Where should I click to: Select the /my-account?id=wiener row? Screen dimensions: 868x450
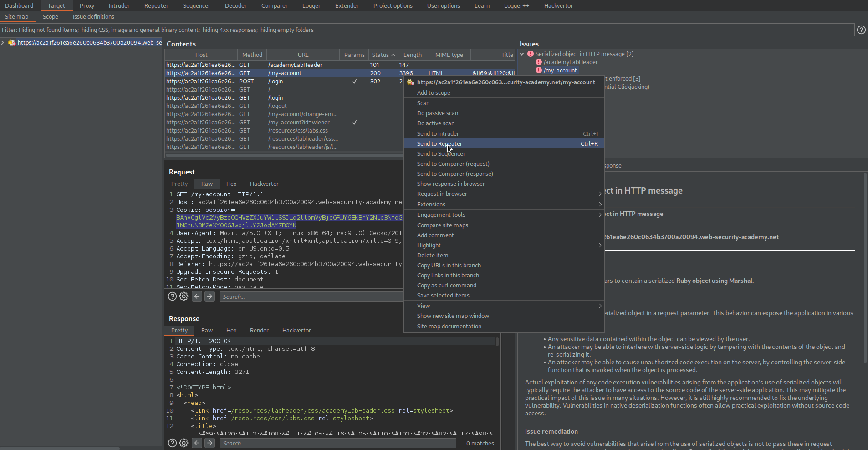click(x=284, y=123)
